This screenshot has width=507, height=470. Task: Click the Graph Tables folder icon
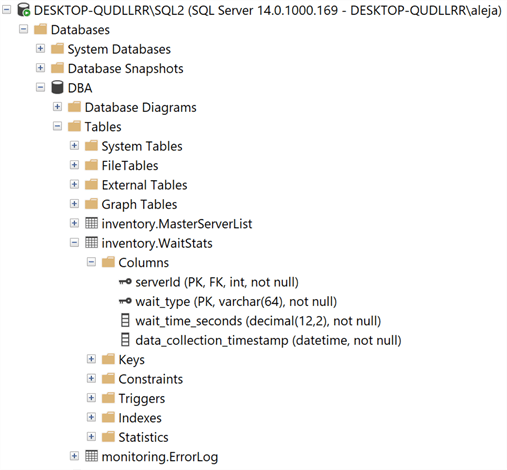(x=91, y=204)
